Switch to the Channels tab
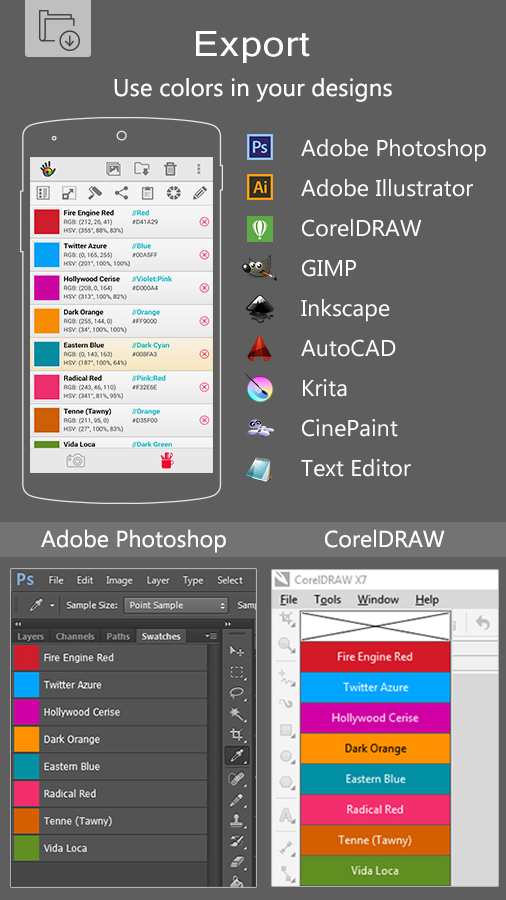This screenshot has height=900, width=506. (75, 636)
